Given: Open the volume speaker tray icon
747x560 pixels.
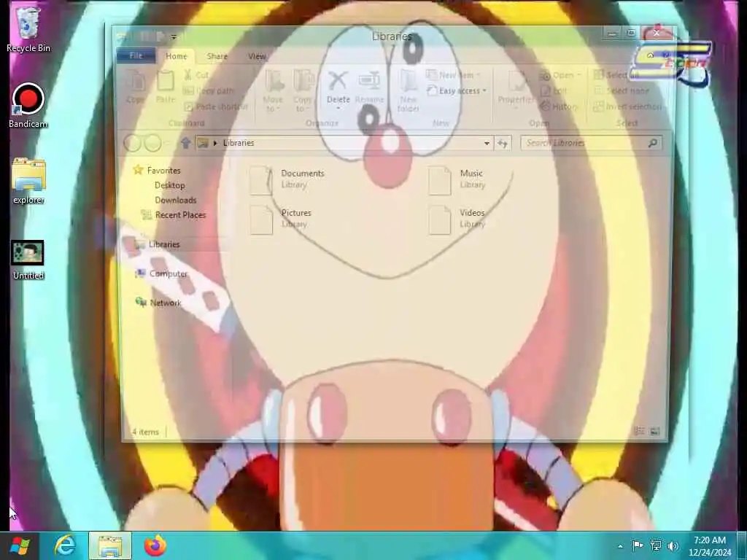Looking at the screenshot, I should click(673, 545).
